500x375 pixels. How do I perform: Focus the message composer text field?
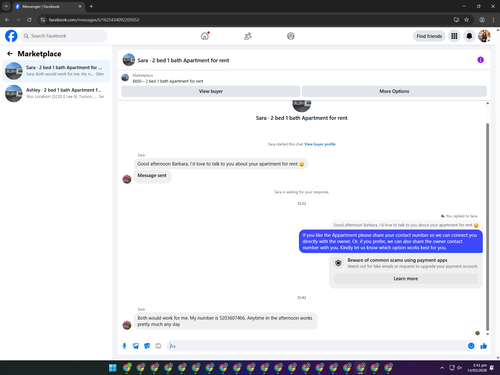tap(317, 346)
